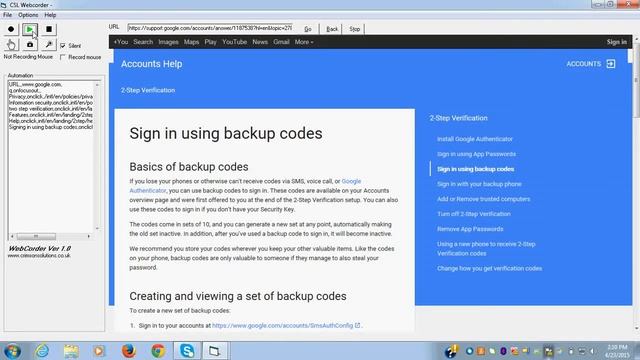640x360 pixels.
Task: Click the ACCOUNTS exit arrow icon
Action: [x=611, y=64]
